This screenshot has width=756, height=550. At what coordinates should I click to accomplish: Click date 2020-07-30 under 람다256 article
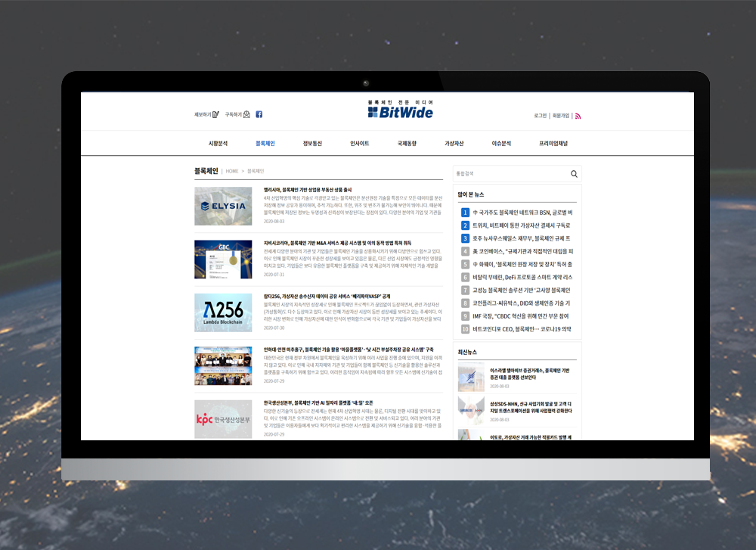274,328
